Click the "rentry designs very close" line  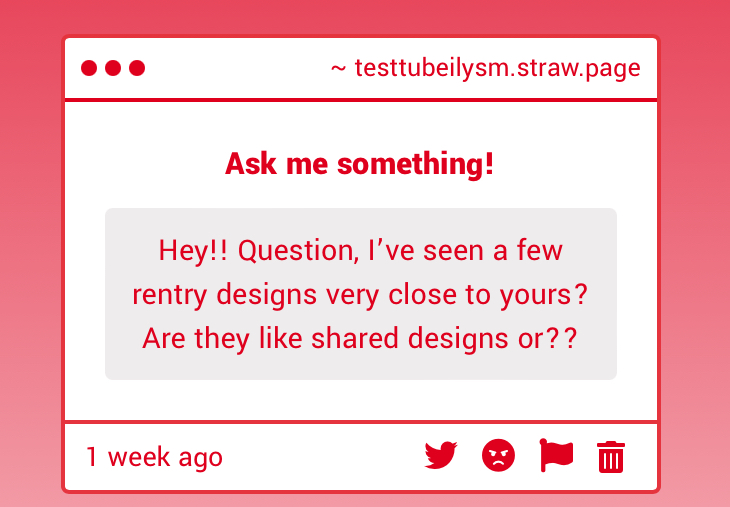pos(360,294)
